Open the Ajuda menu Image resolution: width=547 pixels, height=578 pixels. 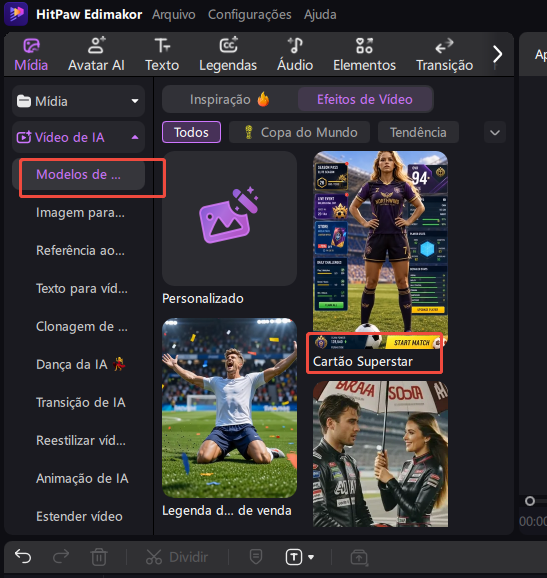pyautogui.click(x=320, y=15)
